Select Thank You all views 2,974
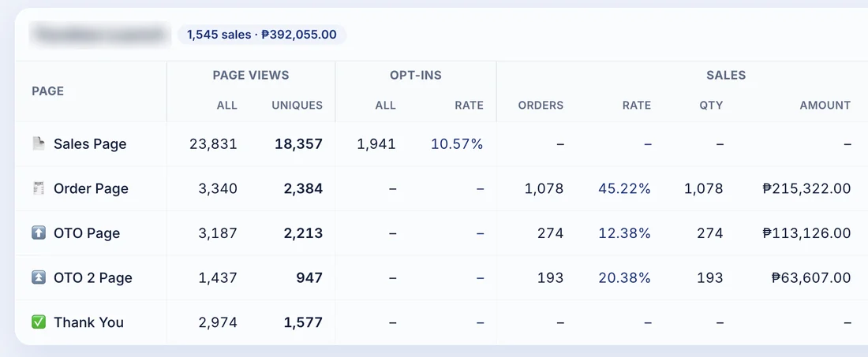The height and width of the screenshot is (357, 868). coord(218,323)
